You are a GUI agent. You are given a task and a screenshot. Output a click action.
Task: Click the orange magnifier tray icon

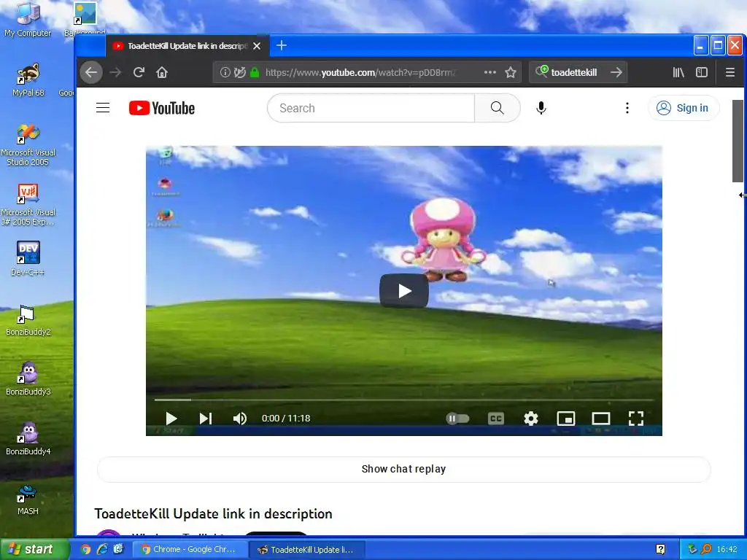click(707, 549)
